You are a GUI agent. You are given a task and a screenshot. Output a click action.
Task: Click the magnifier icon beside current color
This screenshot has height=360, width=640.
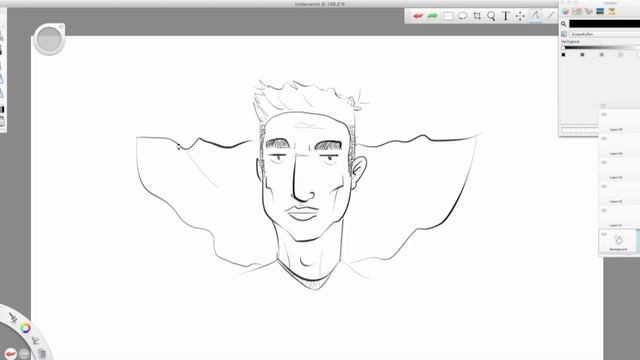pos(564,24)
